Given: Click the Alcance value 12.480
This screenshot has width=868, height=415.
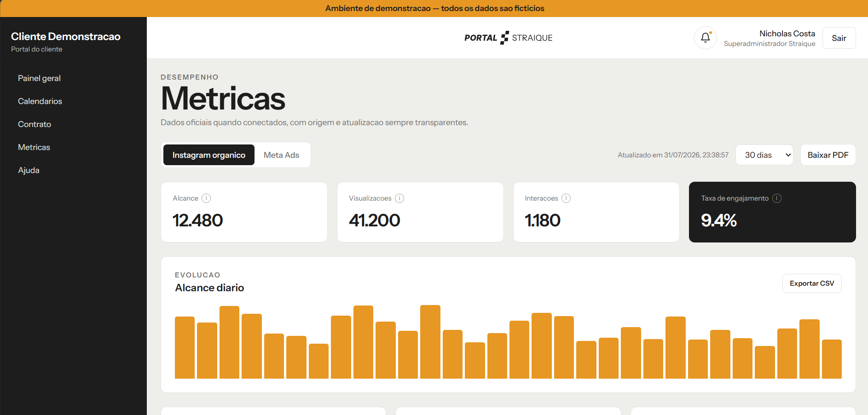Looking at the screenshot, I should tap(198, 220).
